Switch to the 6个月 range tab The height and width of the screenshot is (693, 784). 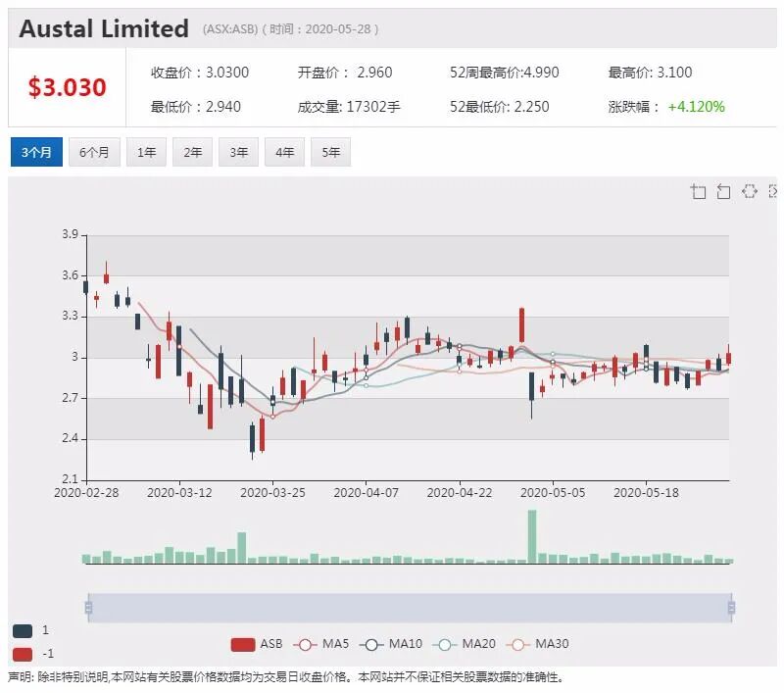tap(94, 152)
